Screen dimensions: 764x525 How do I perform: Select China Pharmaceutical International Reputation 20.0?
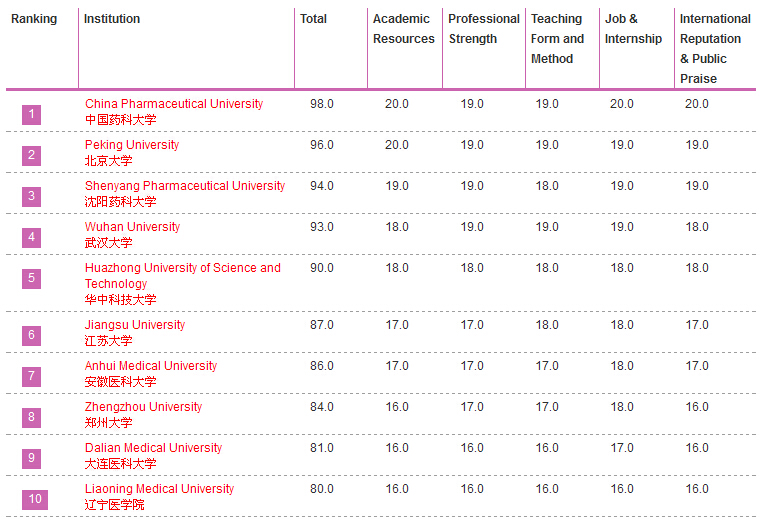[x=697, y=104]
